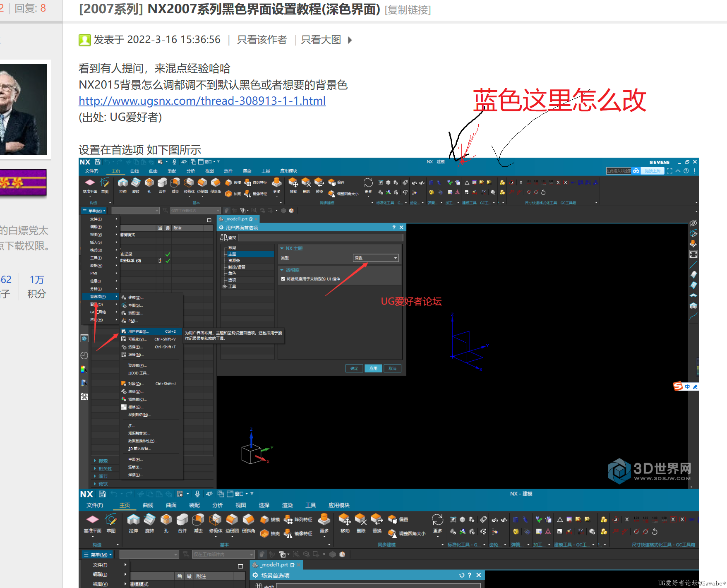Collapse the NX 主题 section

[282, 248]
